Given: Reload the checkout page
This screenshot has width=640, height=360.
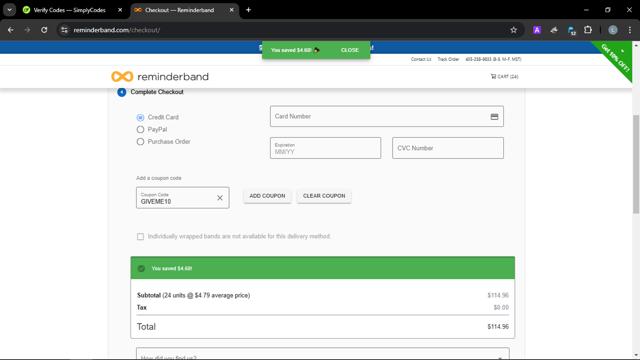Looking at the screenshot, I should [44, 30].
